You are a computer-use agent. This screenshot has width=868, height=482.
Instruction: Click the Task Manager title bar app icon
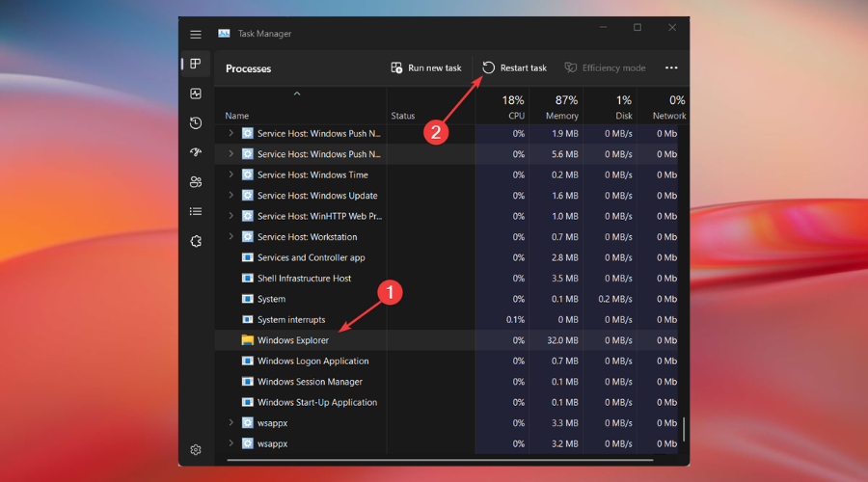click(x=224, y=34)
